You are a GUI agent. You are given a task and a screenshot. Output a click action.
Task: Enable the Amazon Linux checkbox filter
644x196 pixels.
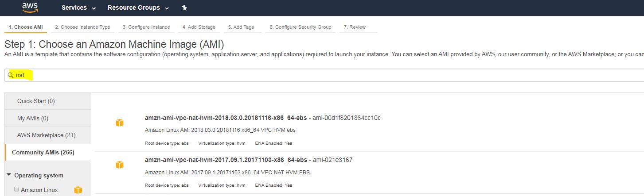tap(16, 189)
